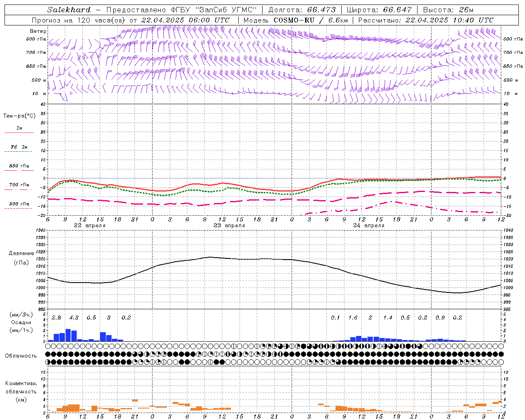Viewport: 525px width, 420px height.
Task: Select the (км) unit under облачность
Action: [x=21, y=399]
